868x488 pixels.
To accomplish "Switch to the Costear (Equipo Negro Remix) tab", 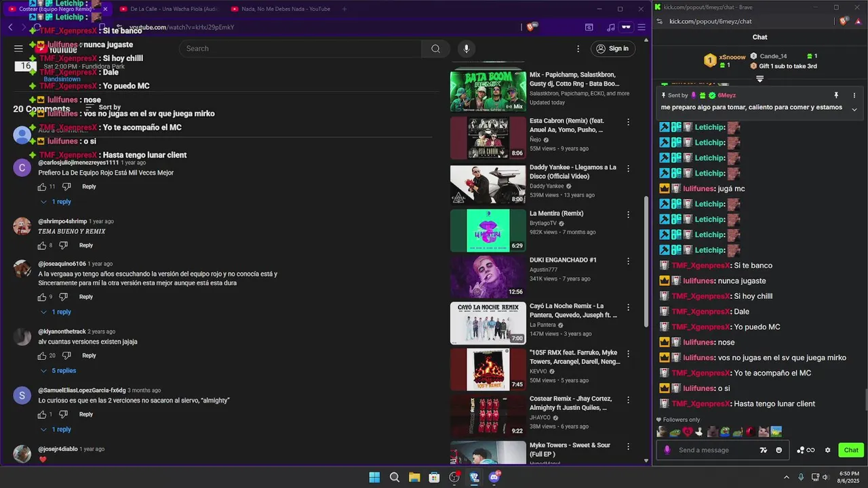I will tap(58, 9).
